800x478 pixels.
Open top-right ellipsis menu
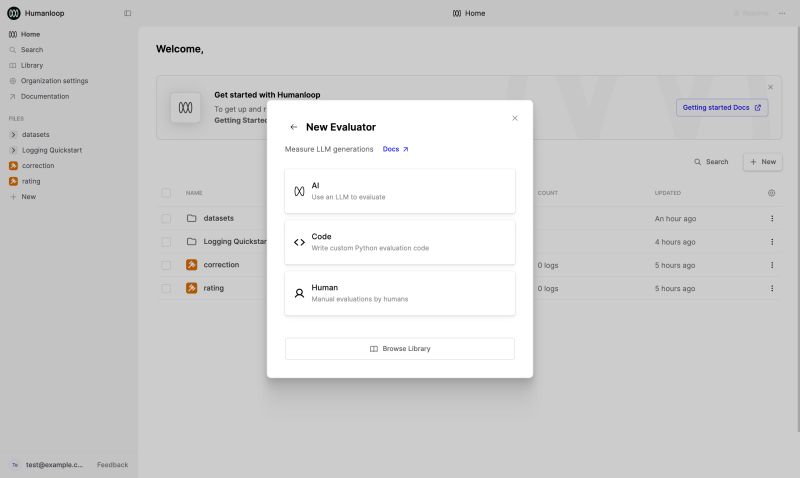782,13
